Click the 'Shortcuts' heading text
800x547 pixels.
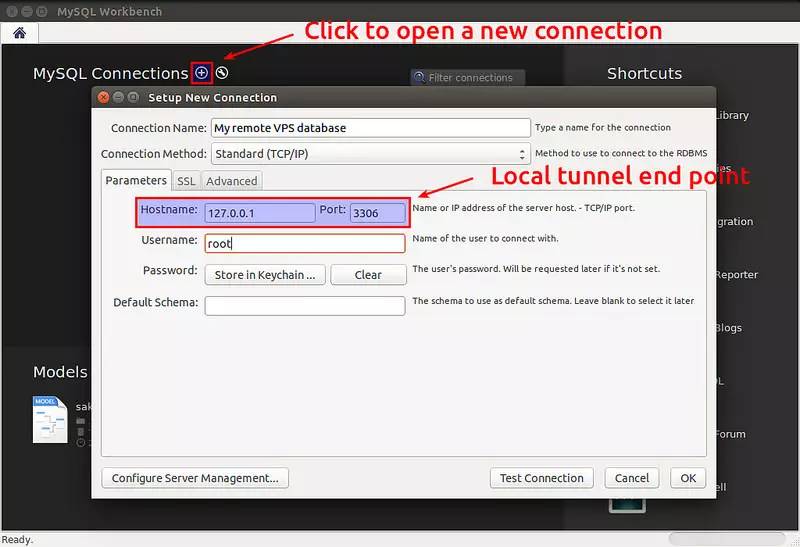pos(644,73)
